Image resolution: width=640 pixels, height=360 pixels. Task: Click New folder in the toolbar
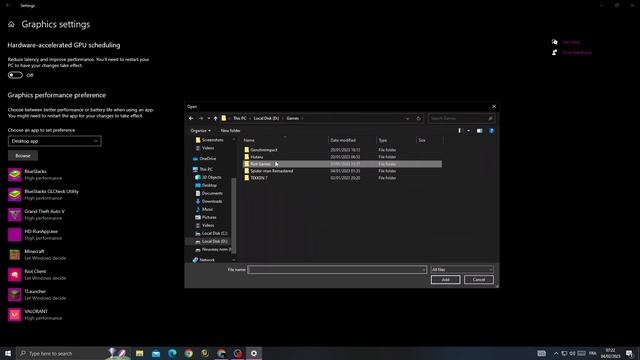(230, 131)
